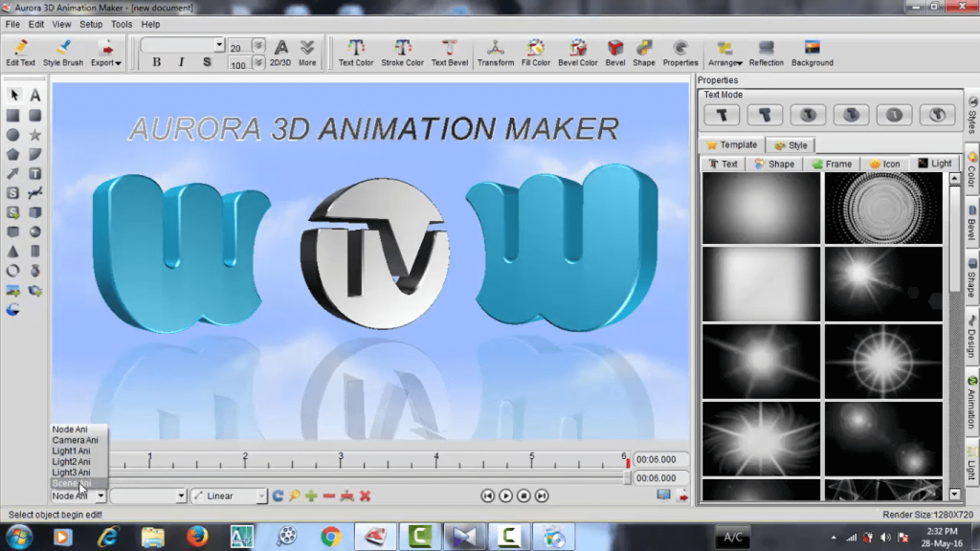Screen dimensions: 980x551
Task: Pick the concentric circles light thumbnail
Action: click(x=882, y=208)
